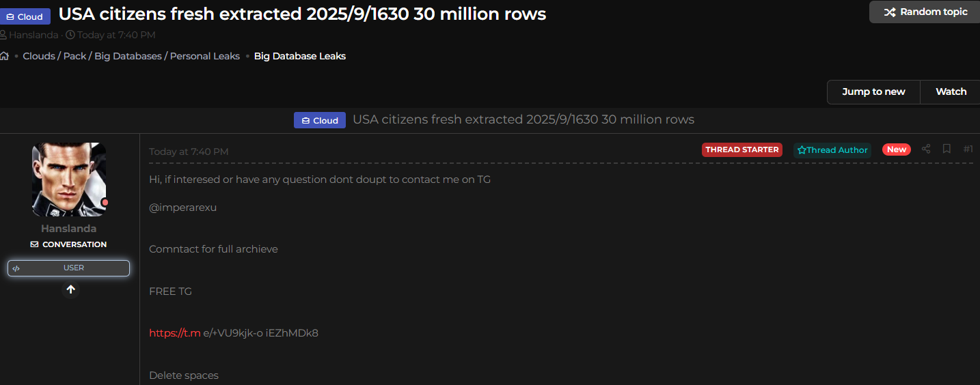The height and width of the screenshot is (385, 980).
Task: Jump to new posts in thread
Action: 873,91
